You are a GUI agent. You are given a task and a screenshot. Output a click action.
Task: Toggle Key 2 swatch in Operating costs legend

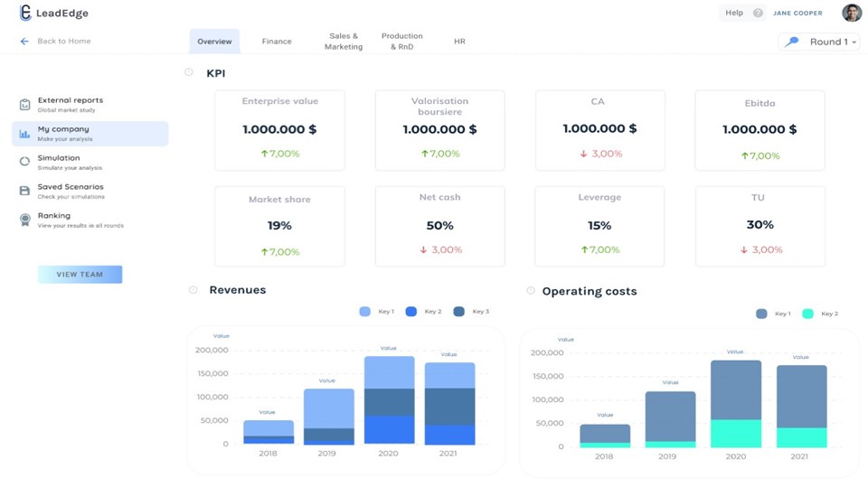[x=807, y=314]
